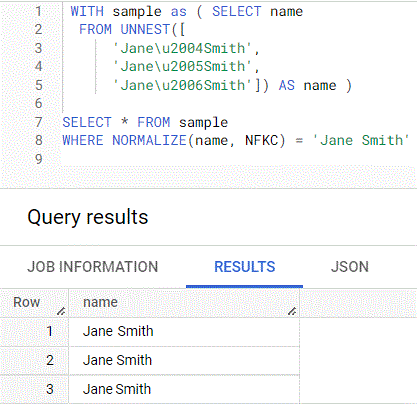Click line number 8 in editor gutter
This screenshot has width=417, height=404.
click(x=39, y=140)
